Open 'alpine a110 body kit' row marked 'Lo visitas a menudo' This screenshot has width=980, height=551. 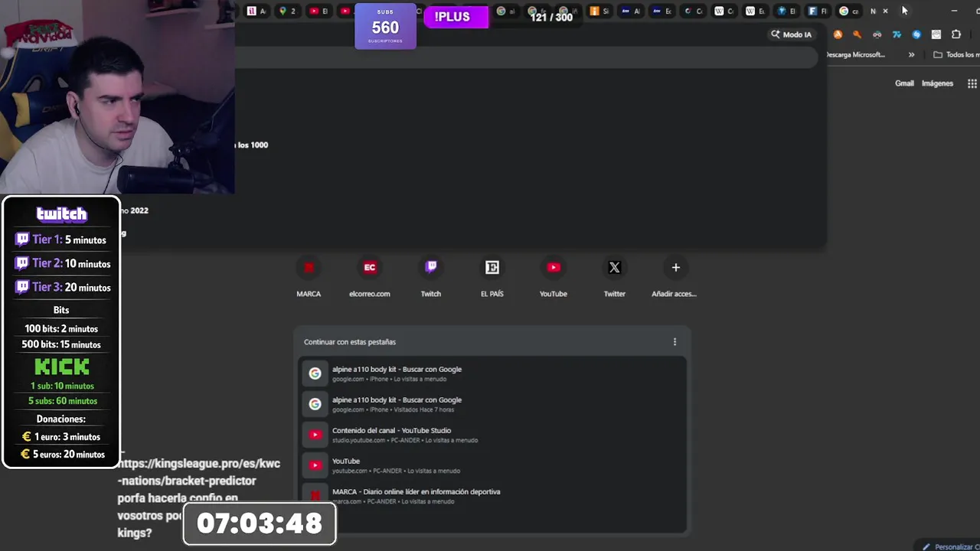click(492, 373)
